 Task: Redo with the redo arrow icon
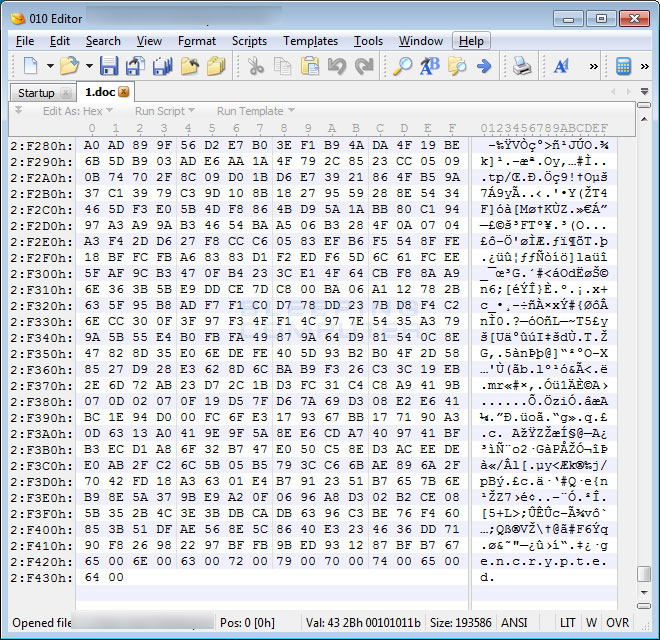click(x=364, y=66)
